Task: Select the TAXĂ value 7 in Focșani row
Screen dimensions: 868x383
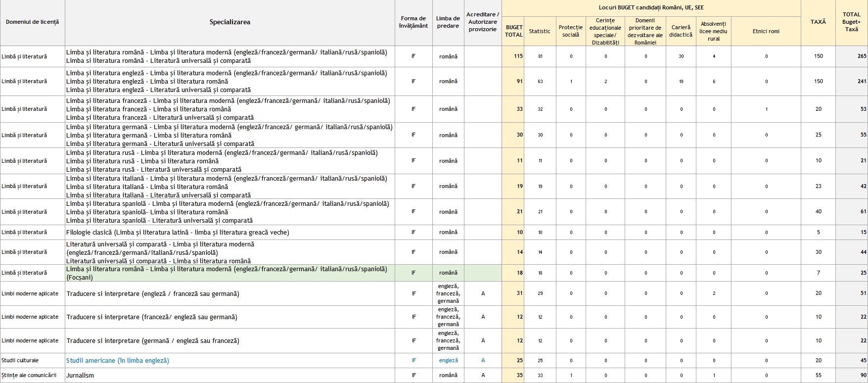Action: [819, 273]
